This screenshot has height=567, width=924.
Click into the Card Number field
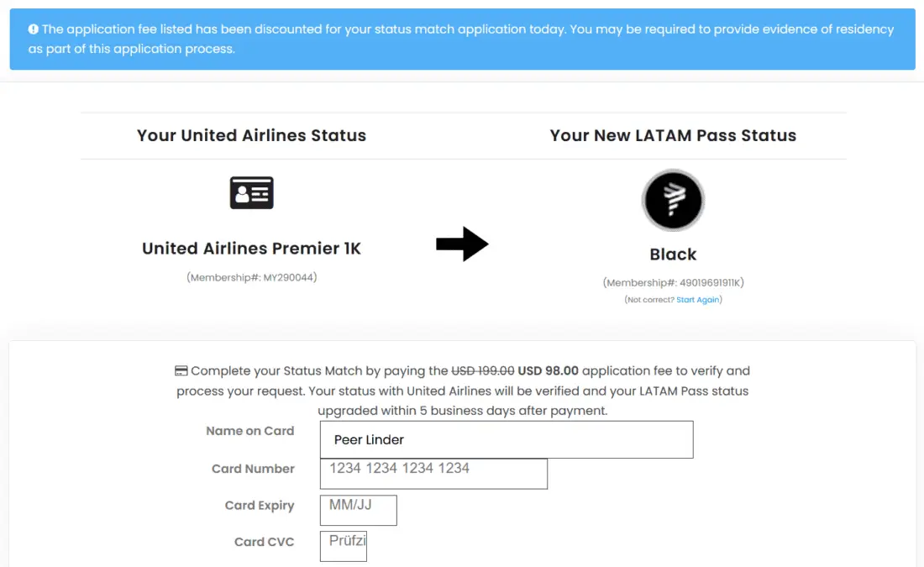(x=433, y=474)
